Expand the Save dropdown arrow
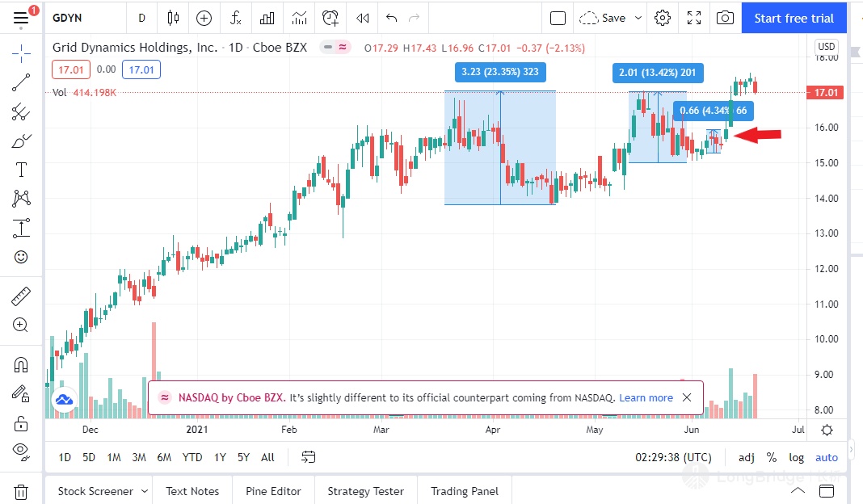 (638, 18)
